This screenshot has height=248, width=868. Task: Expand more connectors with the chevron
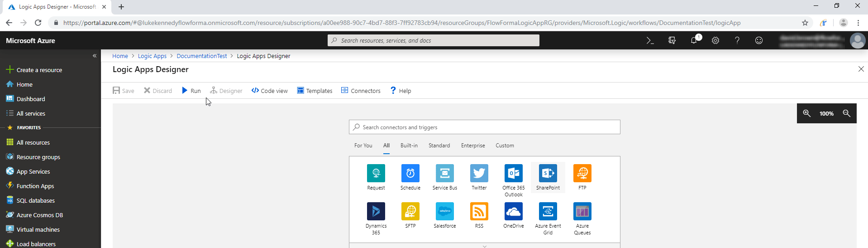pos(485,246)
